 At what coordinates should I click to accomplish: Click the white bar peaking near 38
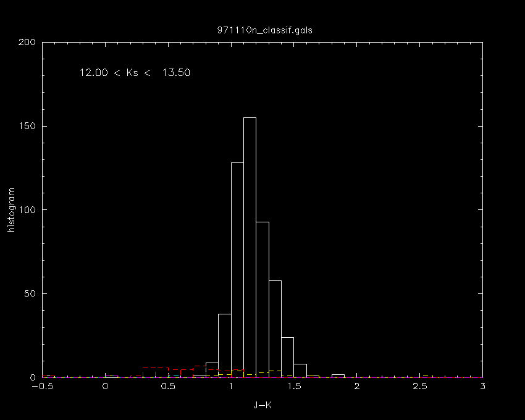coord(225,346)
